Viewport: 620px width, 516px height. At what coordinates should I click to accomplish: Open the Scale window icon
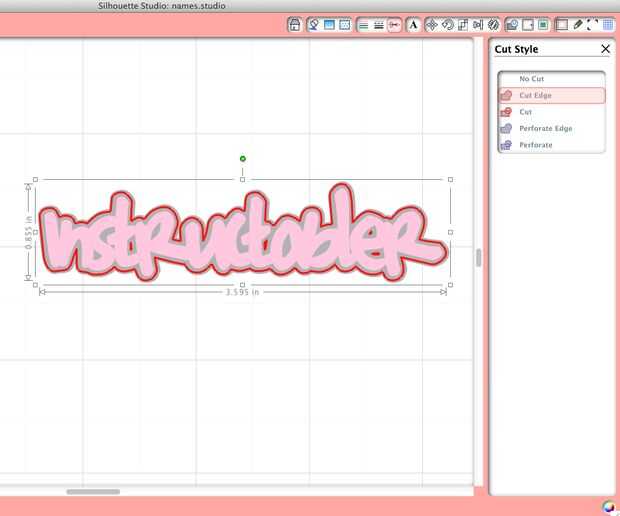tap(463, 25)
